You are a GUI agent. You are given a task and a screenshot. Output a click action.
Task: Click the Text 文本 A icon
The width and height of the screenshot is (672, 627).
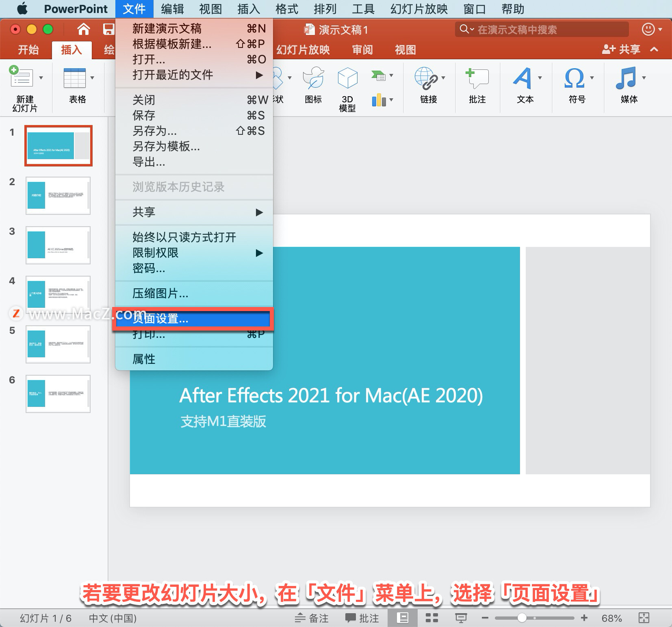point(522,78)
